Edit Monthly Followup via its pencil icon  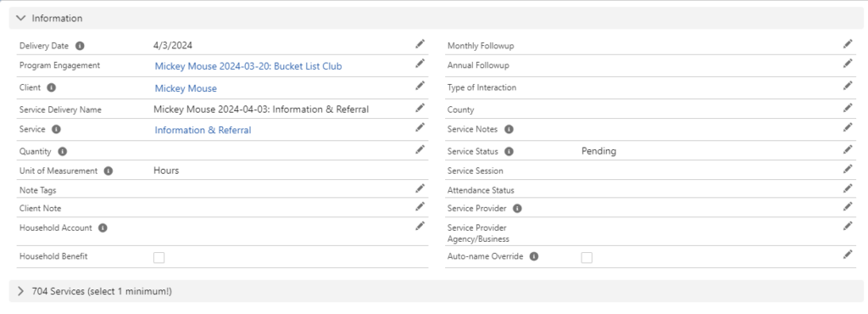click(848, 44)
